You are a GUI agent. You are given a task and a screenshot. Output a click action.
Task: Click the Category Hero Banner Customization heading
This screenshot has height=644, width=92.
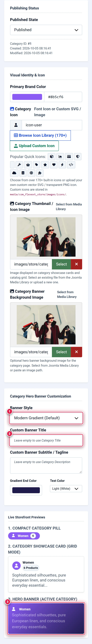41,396
